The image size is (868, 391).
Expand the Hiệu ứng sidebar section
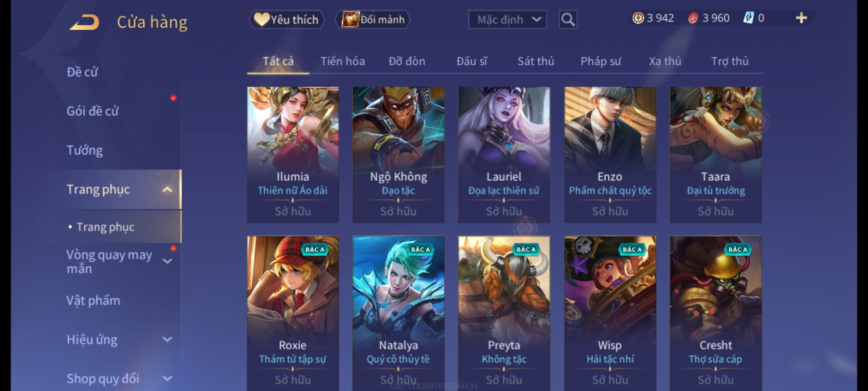(167, 340)
